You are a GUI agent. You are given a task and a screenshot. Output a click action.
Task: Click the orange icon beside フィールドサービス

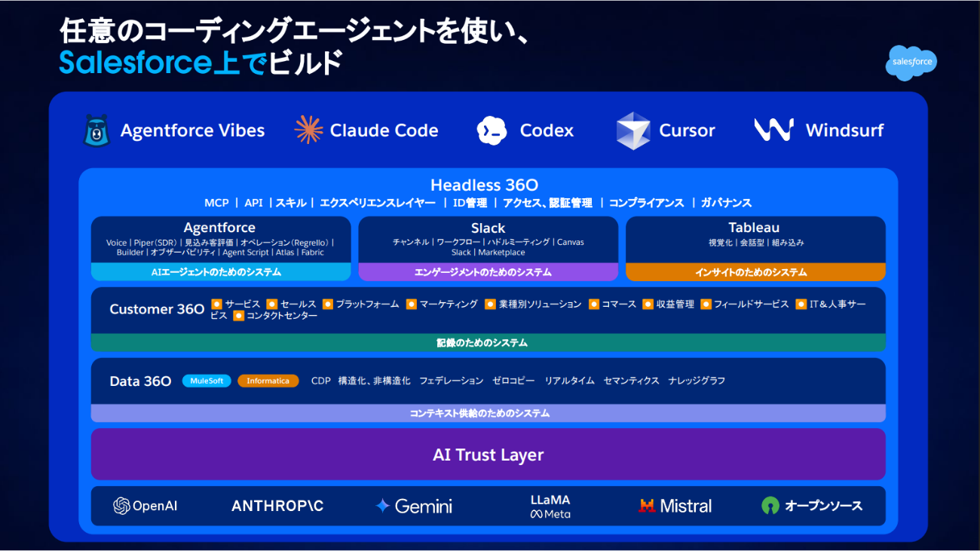pyautogui.click(x=706, y=304)
